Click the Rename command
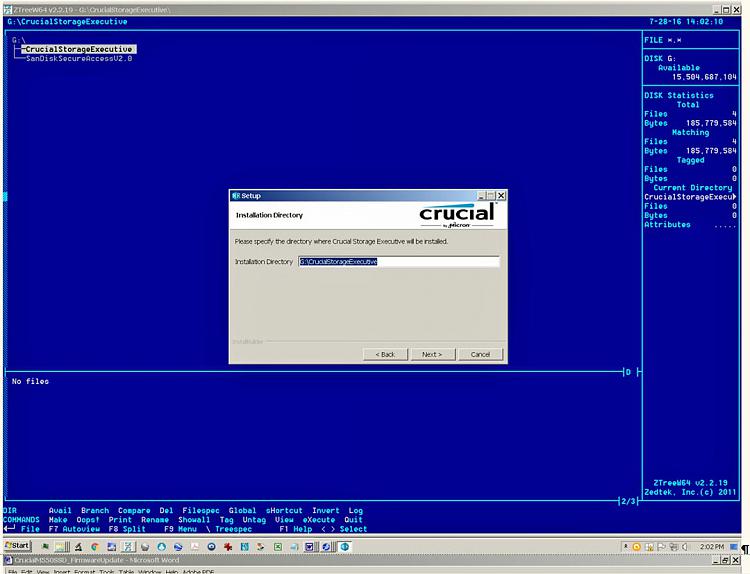The image size is (750, 574). (x=155, y=520)
